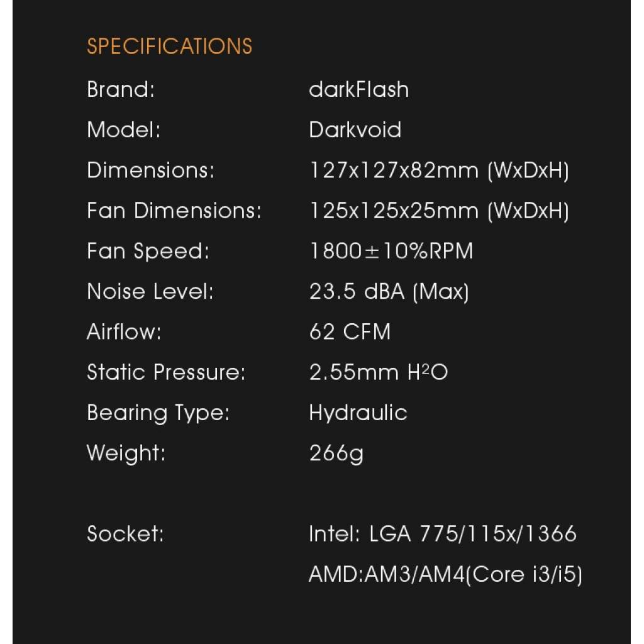The width and height of the screenshot is (644, 644).
Task: Select the Brand label
Action: 121,89
